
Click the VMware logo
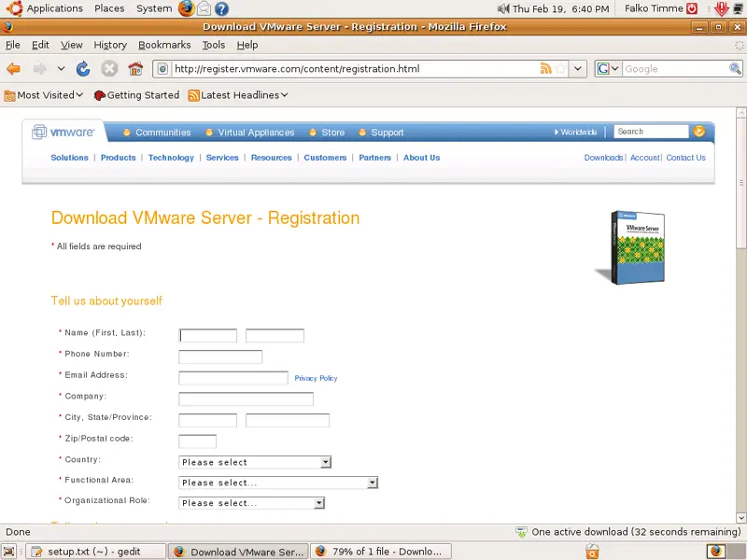click(x=63, y=132)
